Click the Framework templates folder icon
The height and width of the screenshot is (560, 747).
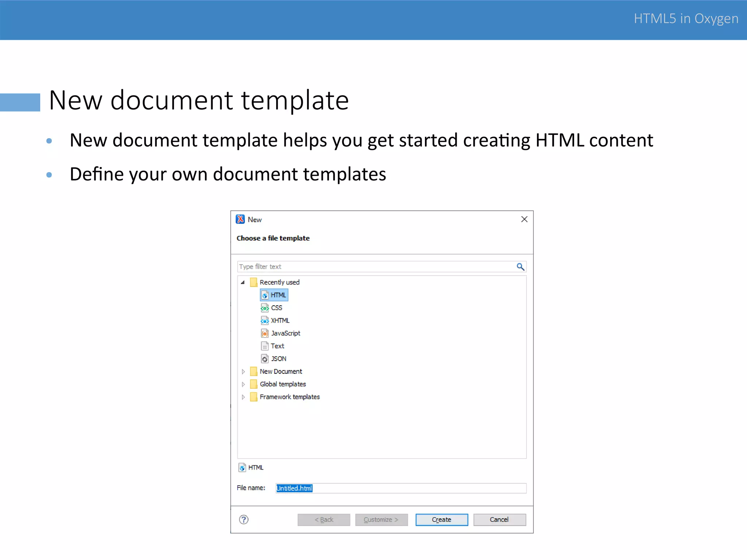pyautogui.click(x=254, y=397)
